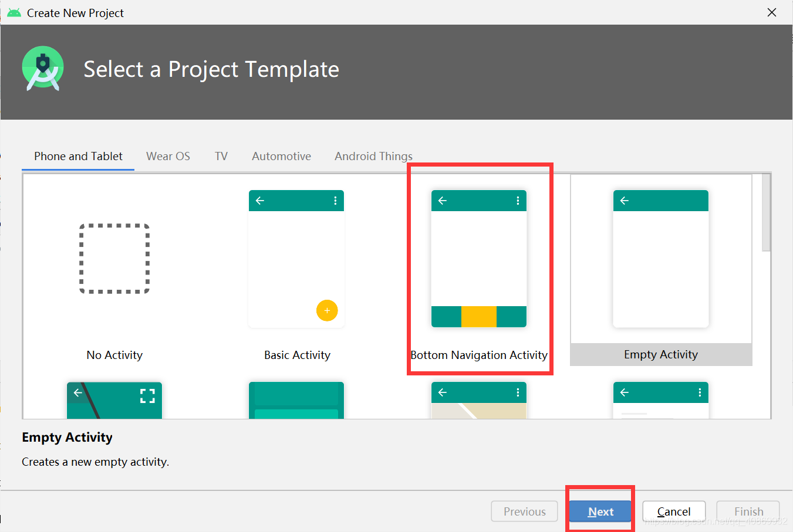793x532 pixels.
Task: Choose the Basic Activity template preview
Action: pos(296,259)
